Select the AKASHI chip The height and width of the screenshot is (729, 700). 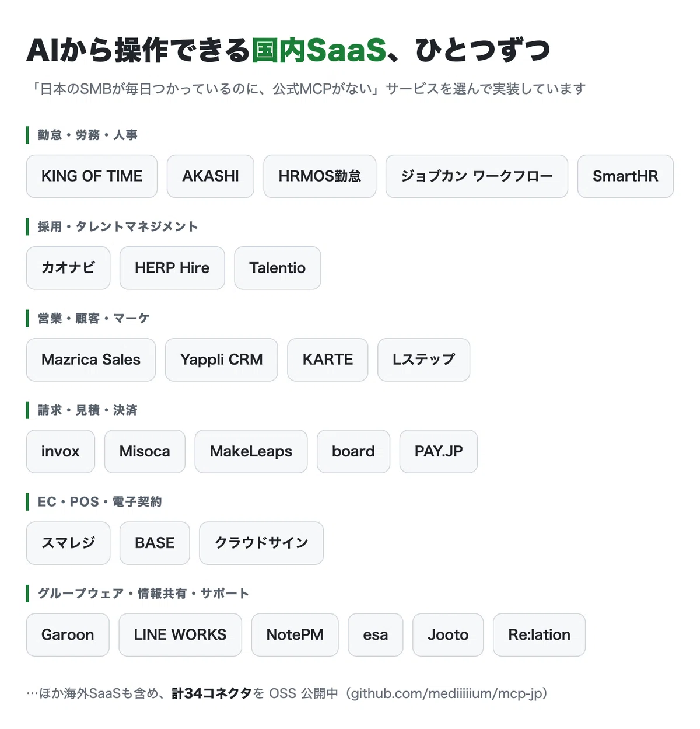[x=211, y=176]
